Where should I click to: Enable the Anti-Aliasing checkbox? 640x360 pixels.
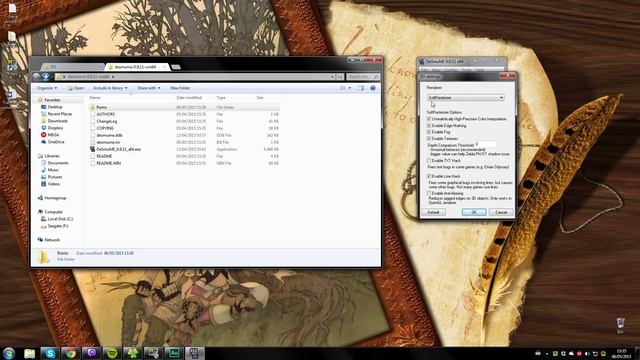click(429, 193)
